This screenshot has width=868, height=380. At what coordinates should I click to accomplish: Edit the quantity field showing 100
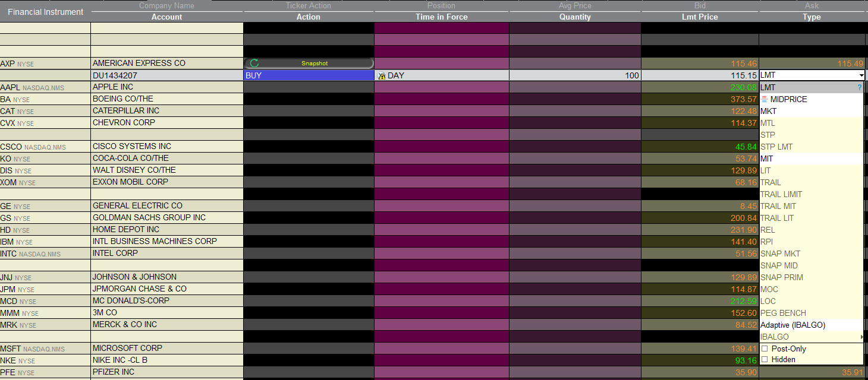[x=575, y=75]
